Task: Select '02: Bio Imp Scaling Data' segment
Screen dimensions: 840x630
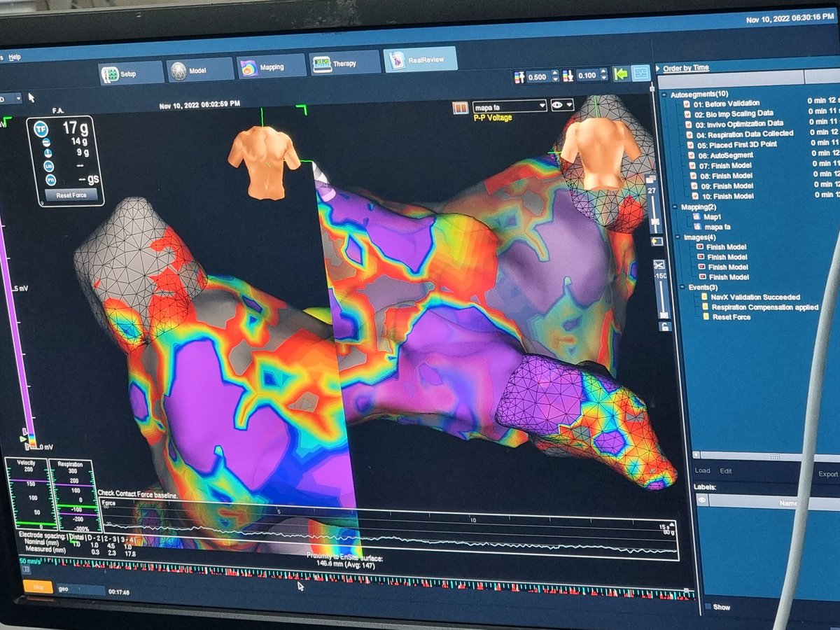Action: (x=733, y=113)
